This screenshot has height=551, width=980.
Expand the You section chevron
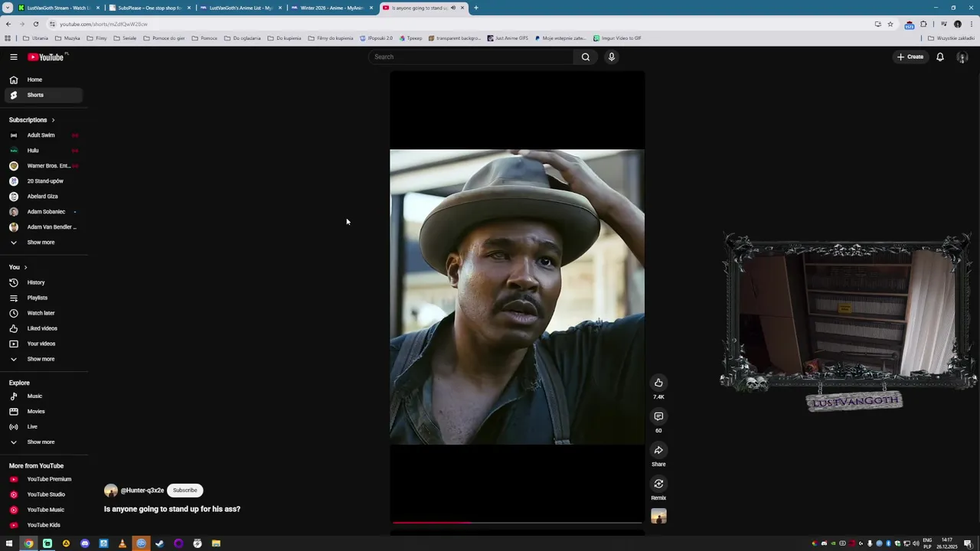[25, 267]
